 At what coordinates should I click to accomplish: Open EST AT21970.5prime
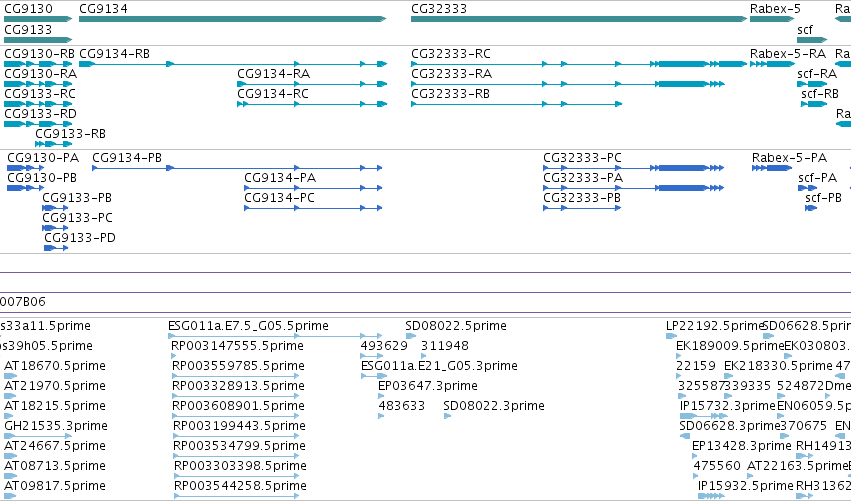[x=55, y=386]
